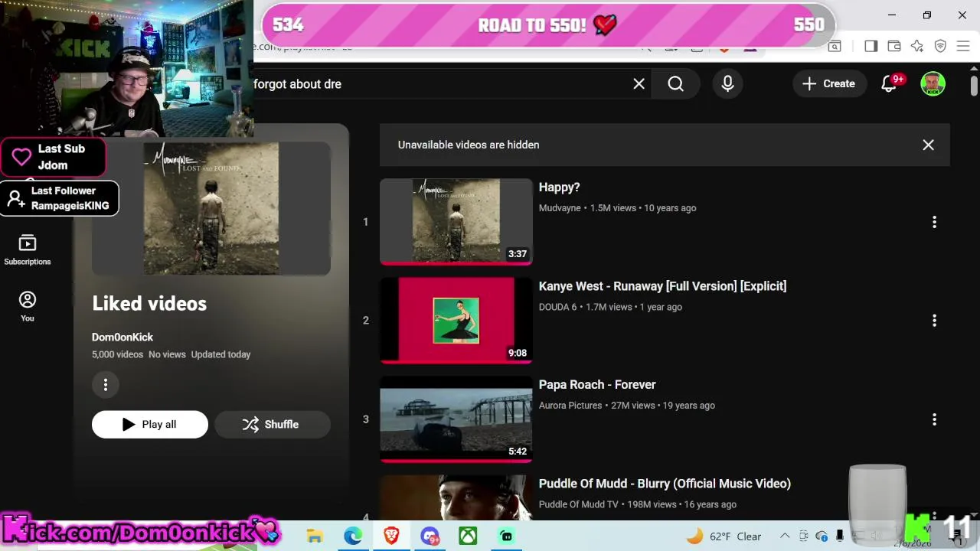Click the '5,000 videos' count text
The width and height of the screenshot is (980, 551).
click(117, 354)
